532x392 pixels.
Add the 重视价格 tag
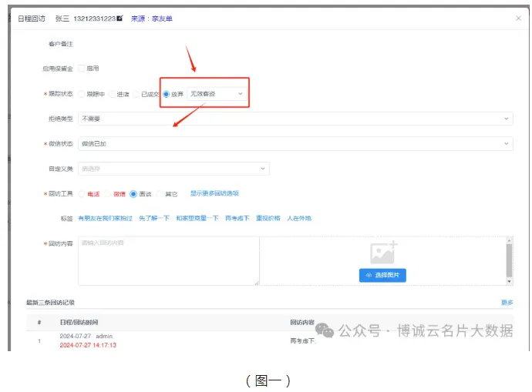267,219
